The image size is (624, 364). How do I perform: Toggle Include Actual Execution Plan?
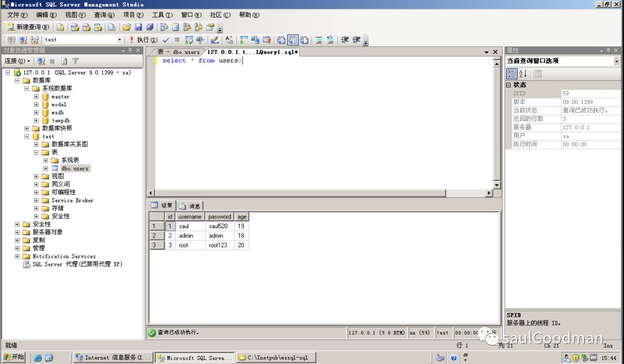(244, 40)
